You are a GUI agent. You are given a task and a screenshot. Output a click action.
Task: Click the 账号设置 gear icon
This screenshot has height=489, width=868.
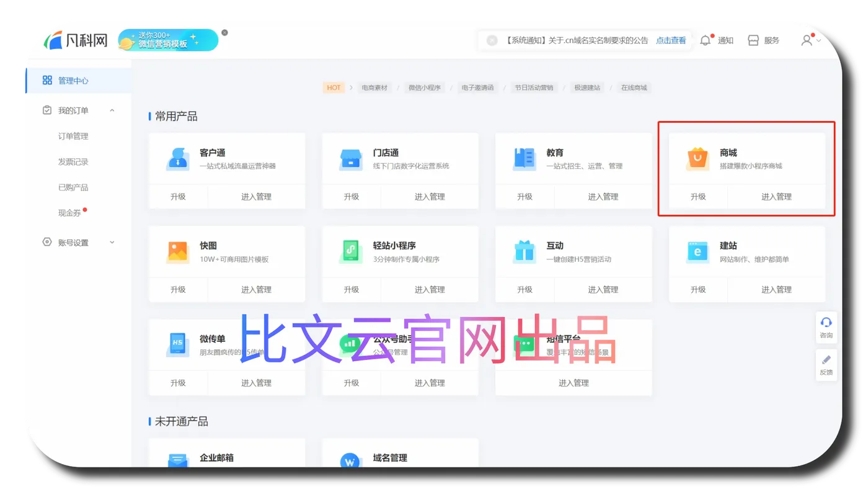(46, 242)
